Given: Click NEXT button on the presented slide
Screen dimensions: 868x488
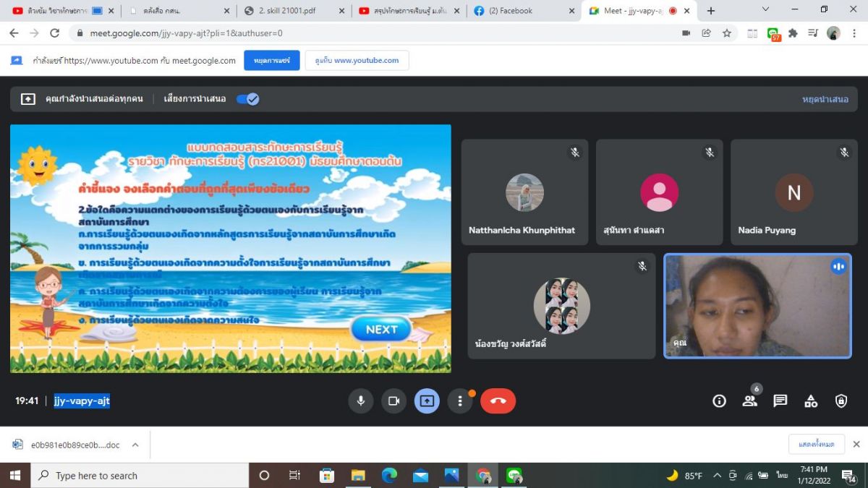Looking at the screenshot, I should click(x=381, y=330).
